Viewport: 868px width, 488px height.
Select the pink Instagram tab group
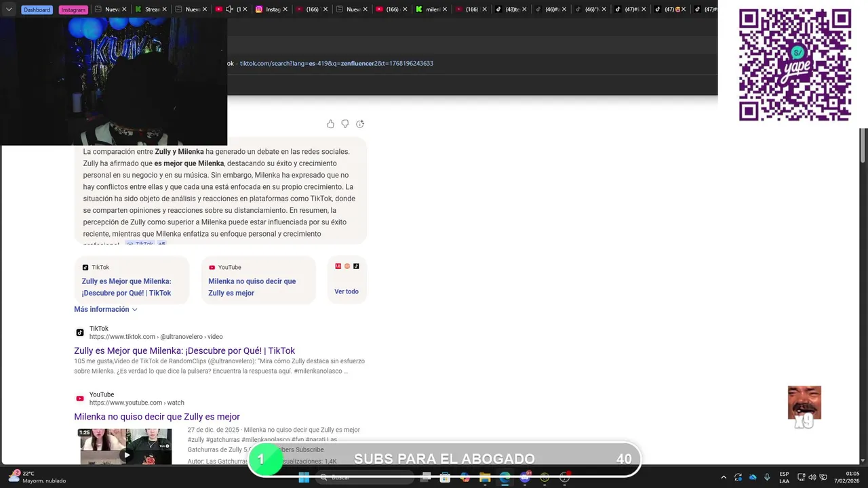pyautogui.click(x=73, y=9)
